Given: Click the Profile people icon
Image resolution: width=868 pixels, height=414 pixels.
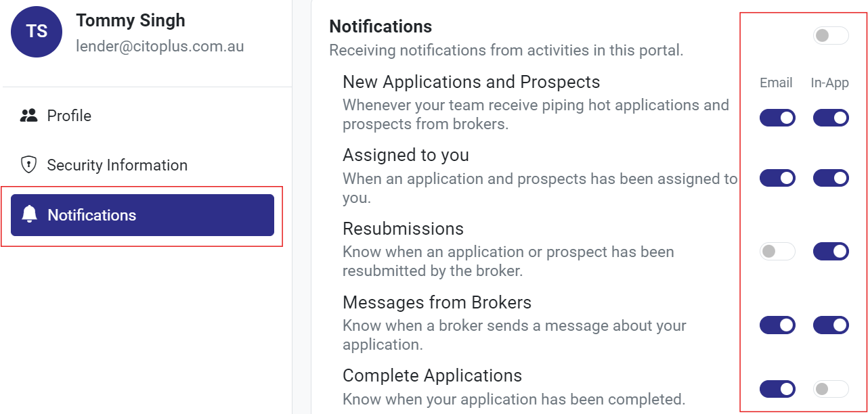Looking at the screenshot, I should [28, 116].
